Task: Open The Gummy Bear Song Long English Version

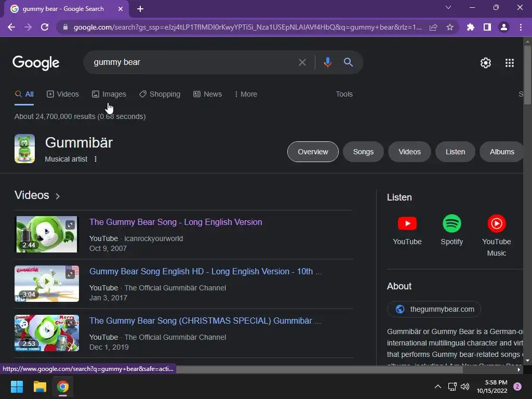Action: pos(176,222)
